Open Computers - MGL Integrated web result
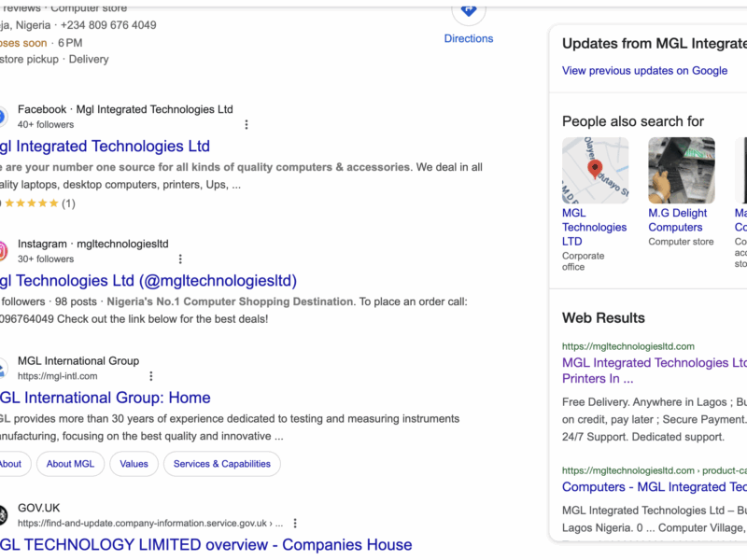Image resolution: width=747 pixels, height=560 pixels. click(x=655, y=486)
